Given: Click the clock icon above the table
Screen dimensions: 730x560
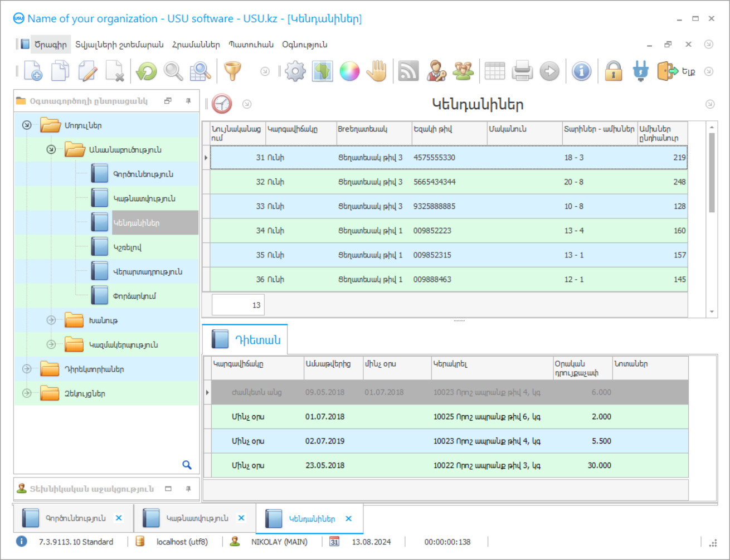Looking at the screenshot, I should (x=222, y=104).
